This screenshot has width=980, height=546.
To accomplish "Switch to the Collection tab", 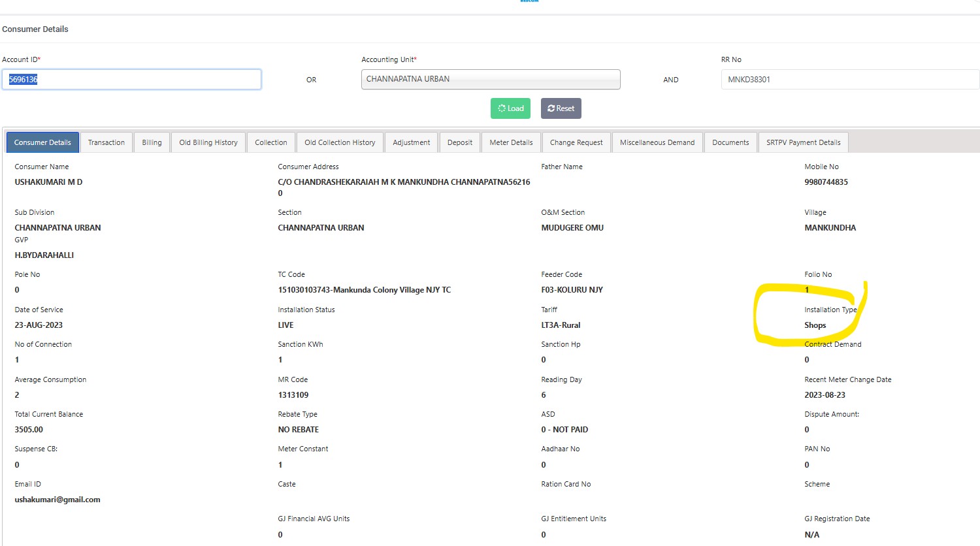I will click(271, 142).
